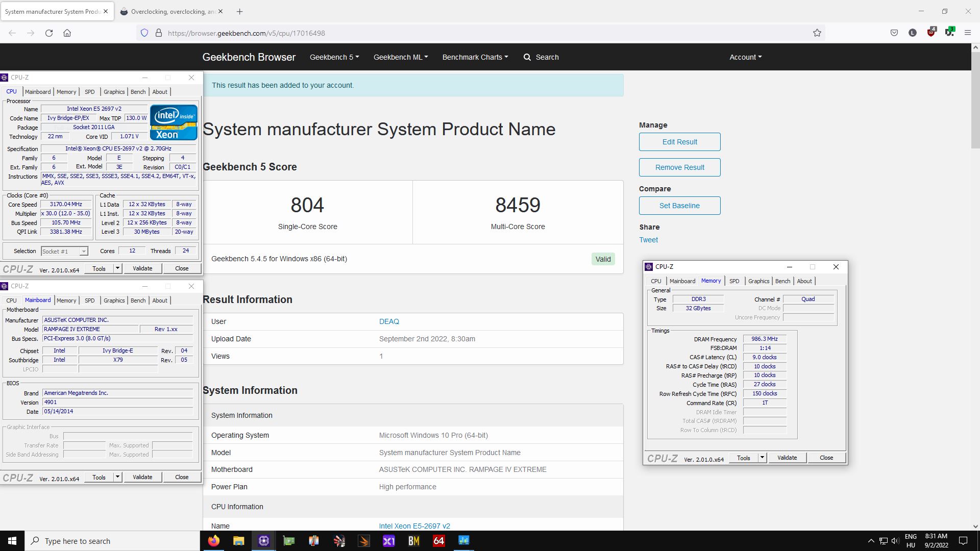Open Mainboard tab in CPU-Z Memory window
Screen dimensions: 980x551
pyautogui.click(x=682, y=281)
